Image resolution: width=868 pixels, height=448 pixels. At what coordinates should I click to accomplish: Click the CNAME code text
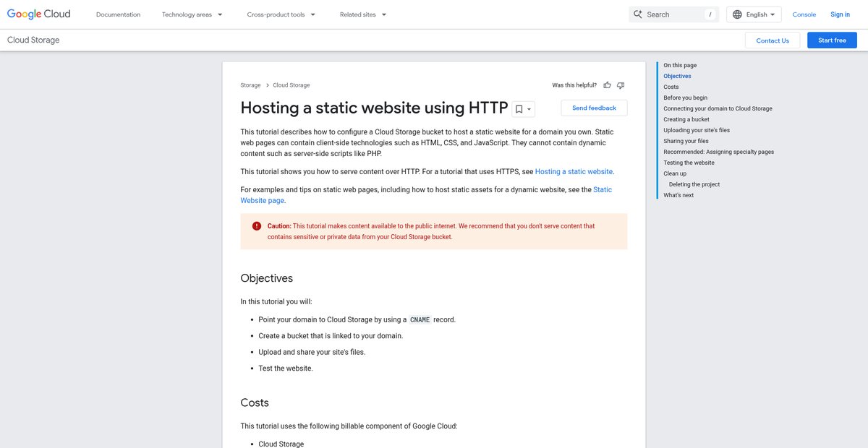tap(420, 319)
